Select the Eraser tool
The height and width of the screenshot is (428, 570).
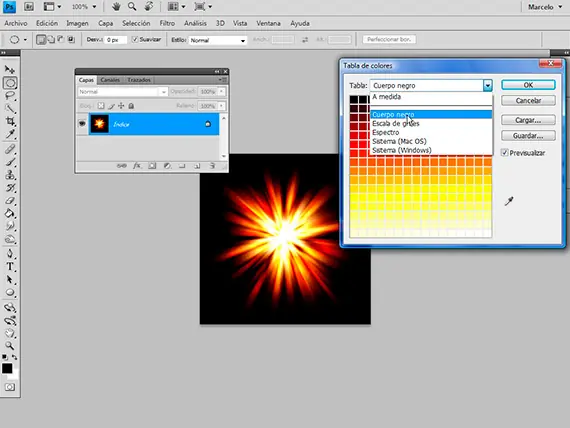pos(10,200)
